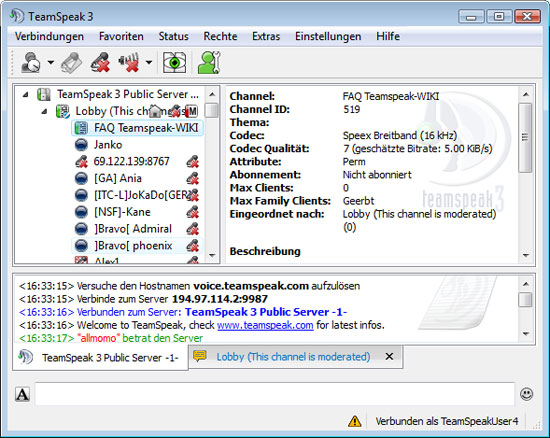Open the contacts manager green user icon
This screenshot has width=550, height=438.
(209, 63)
